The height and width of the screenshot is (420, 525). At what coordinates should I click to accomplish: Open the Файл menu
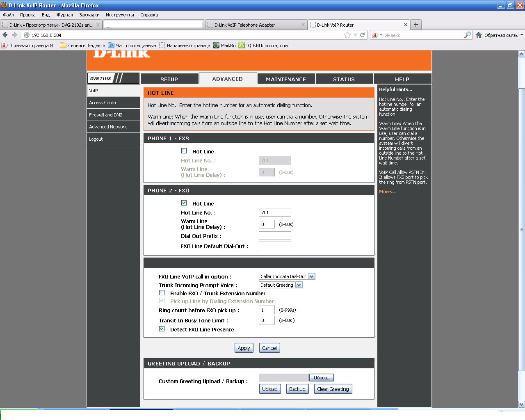tap(8, 15)
